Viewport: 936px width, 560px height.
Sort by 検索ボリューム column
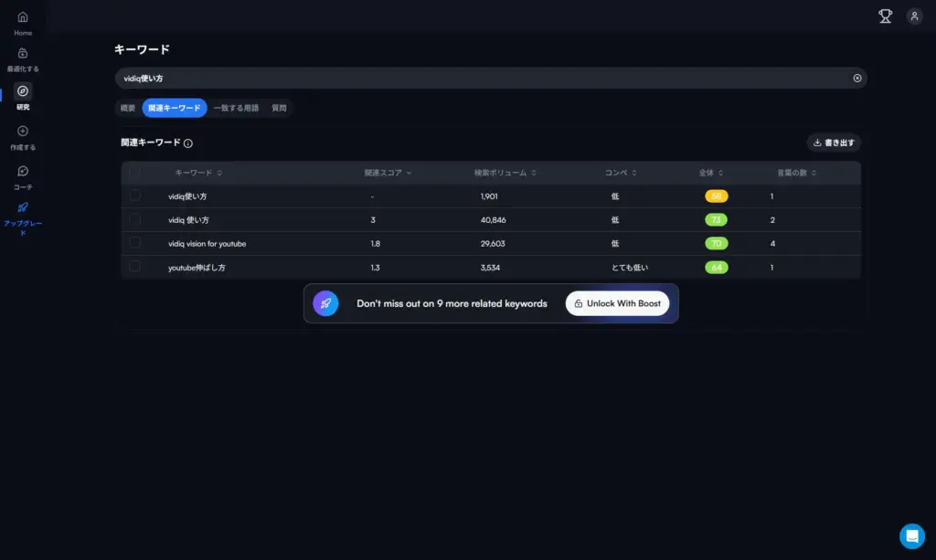pos(505,173)
